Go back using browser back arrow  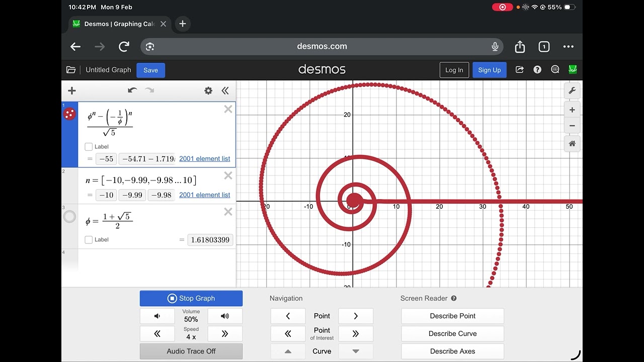coord(75,47)
